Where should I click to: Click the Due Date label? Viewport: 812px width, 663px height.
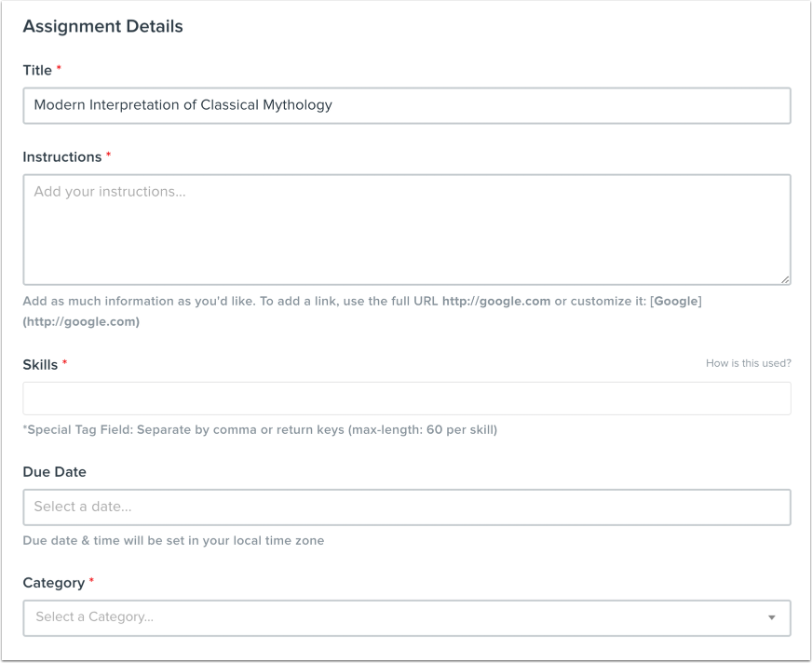[54, 472]
